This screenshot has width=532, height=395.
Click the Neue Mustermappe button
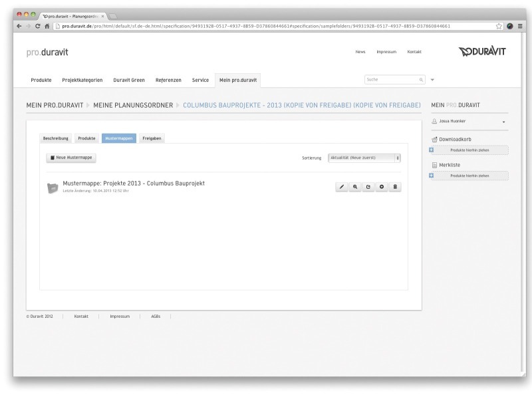point(71,158)
